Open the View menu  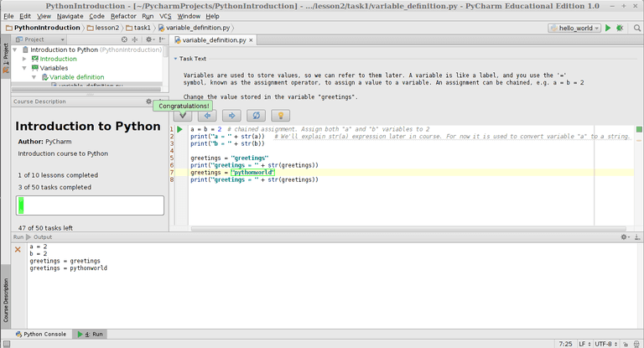click(44, 16)
